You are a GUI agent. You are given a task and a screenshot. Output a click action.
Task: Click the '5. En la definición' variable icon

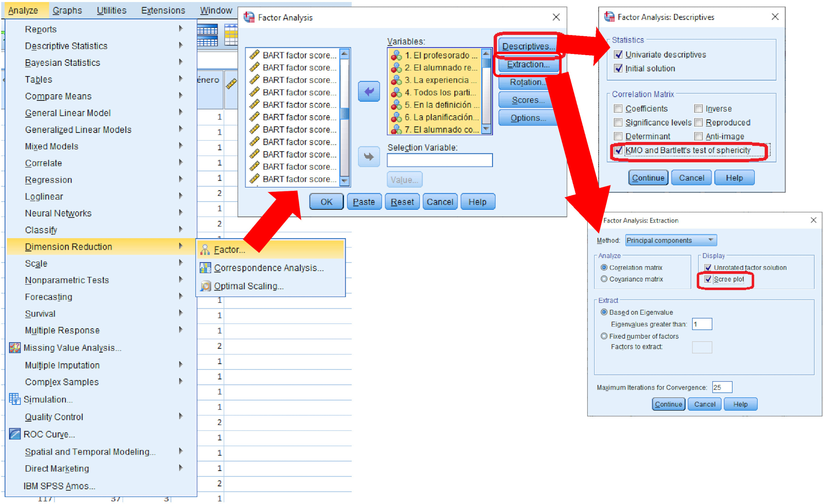click(x=396, y=105)
